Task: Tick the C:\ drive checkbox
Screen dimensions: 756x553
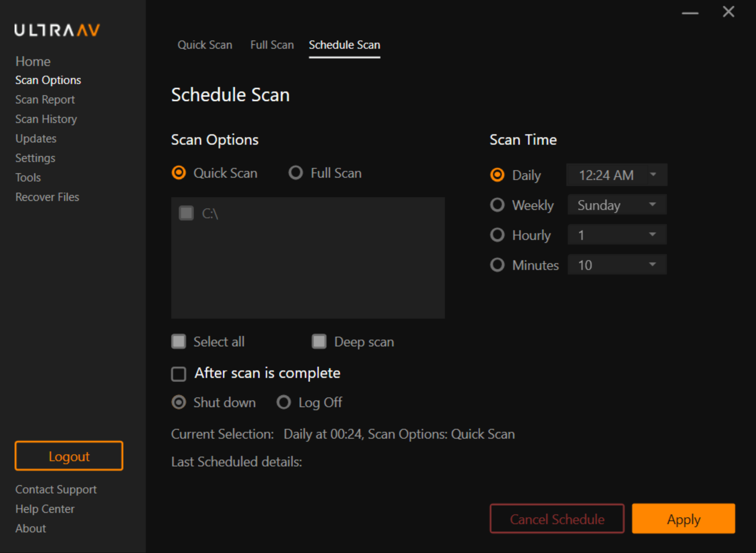Action: (186, 213)
